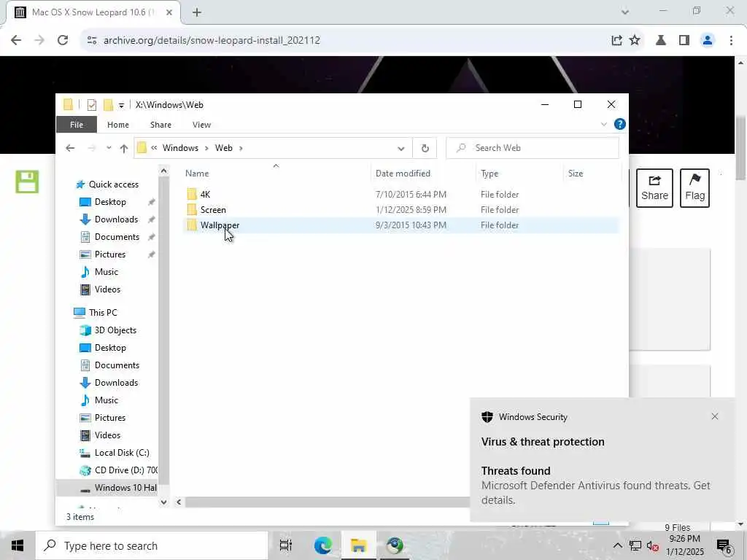Open a new Chrome tab
Viewport: 747px width, 560px height.
point(197,13)
